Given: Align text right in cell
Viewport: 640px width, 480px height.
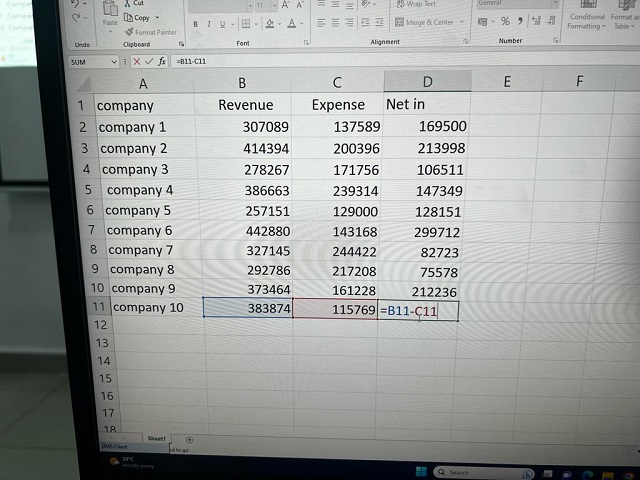Looking at the screenshot, I should point(349,22).
